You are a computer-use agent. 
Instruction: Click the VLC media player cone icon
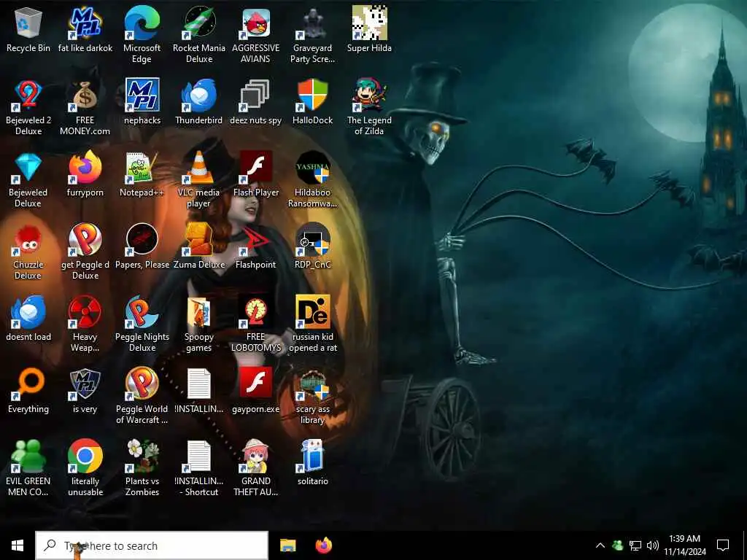(199, 168)
